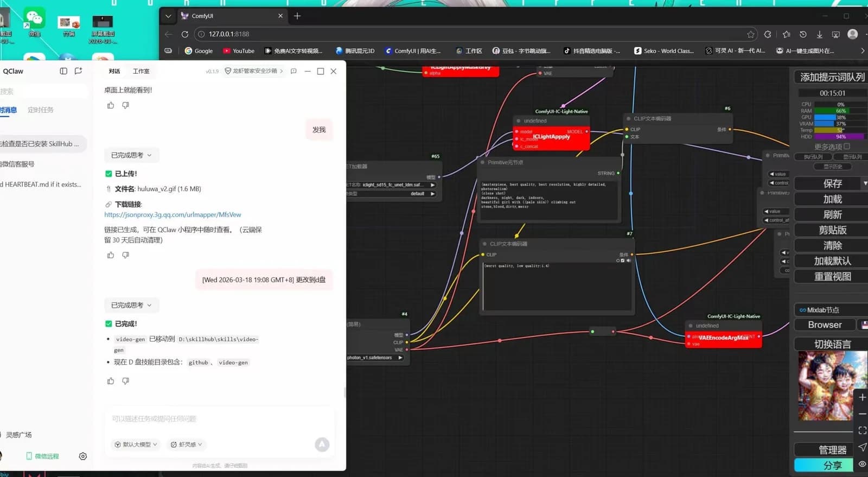Screen dimensions: 868x477
Task: Open the WeChat desktop icon
Action: [x=34, y=22]
